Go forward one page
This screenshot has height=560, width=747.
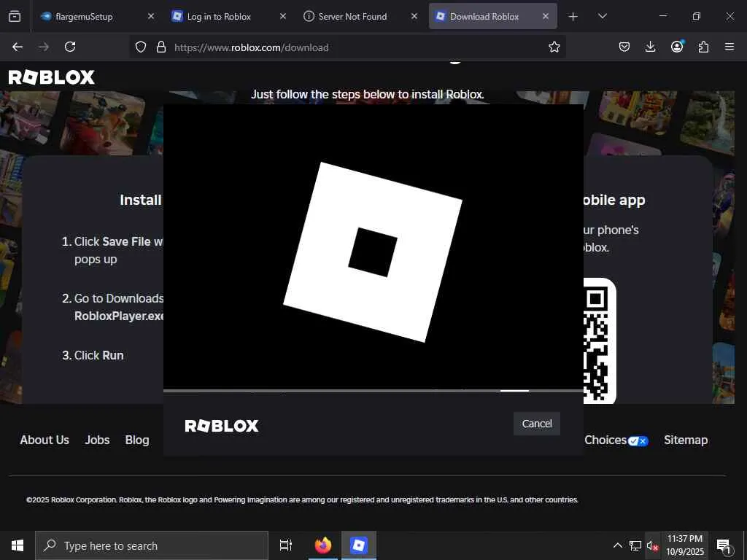tap(44, 47)
